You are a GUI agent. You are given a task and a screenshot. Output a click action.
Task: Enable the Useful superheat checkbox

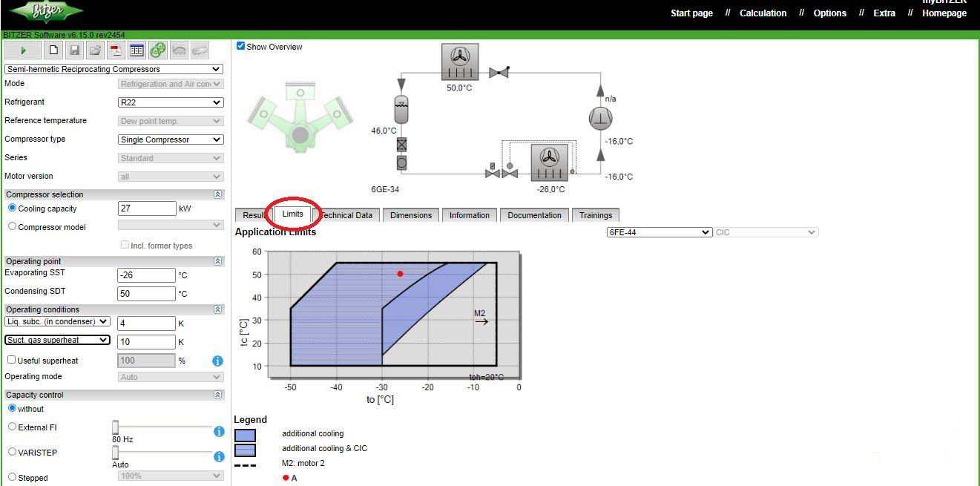pyautogui.click(x=12, y=360)
